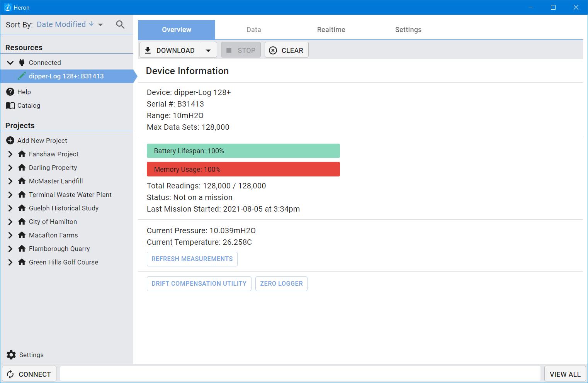Click the refresh icon on the Connect button
The width and height of the screenshot is (588, 383).
coord(10,374)
